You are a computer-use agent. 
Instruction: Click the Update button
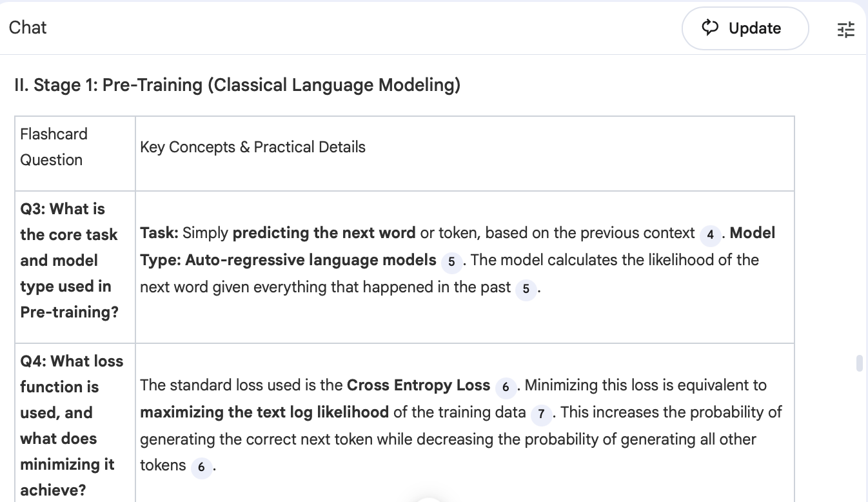pyautogui.click(x=745, y=28)
